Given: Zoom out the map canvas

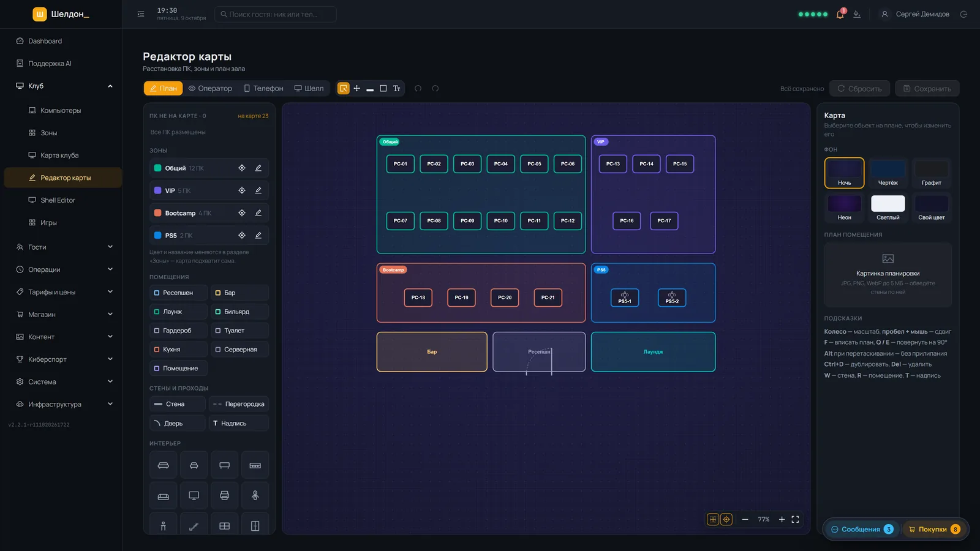Looking at the screenshot, I should coord(745,519).
